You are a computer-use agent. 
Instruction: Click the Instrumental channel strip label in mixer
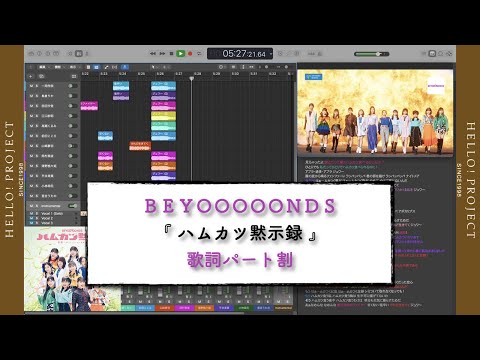click(x=283, y=308)
